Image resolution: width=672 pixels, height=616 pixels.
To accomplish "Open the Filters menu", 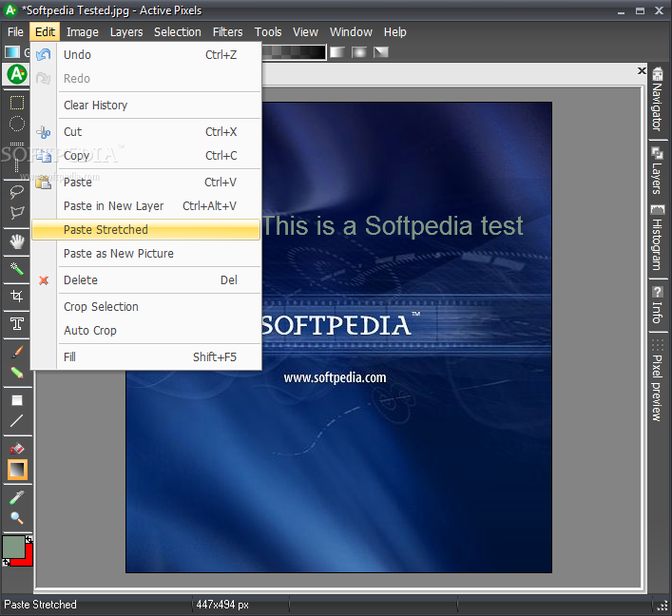I will [x=227, y=32].
